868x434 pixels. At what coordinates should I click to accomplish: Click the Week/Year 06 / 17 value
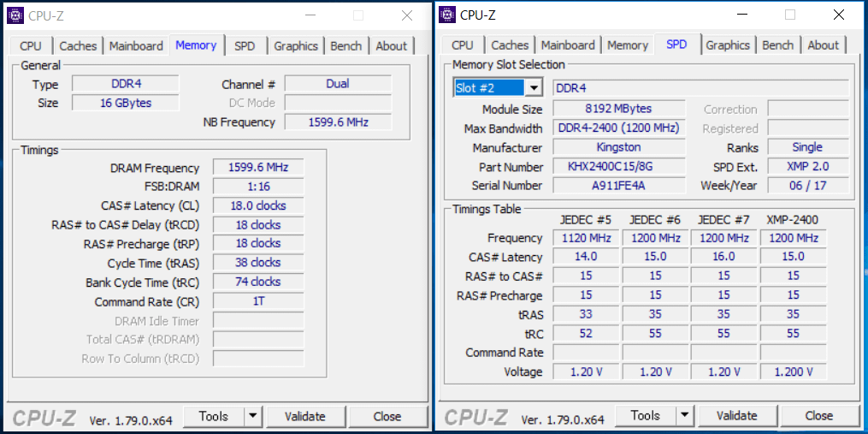tap(808, 186)
